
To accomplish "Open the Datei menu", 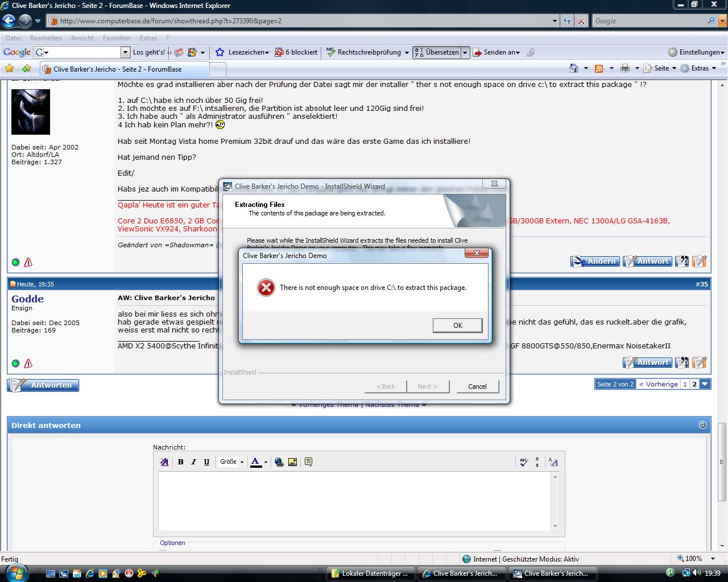I will tap(13, 38).
